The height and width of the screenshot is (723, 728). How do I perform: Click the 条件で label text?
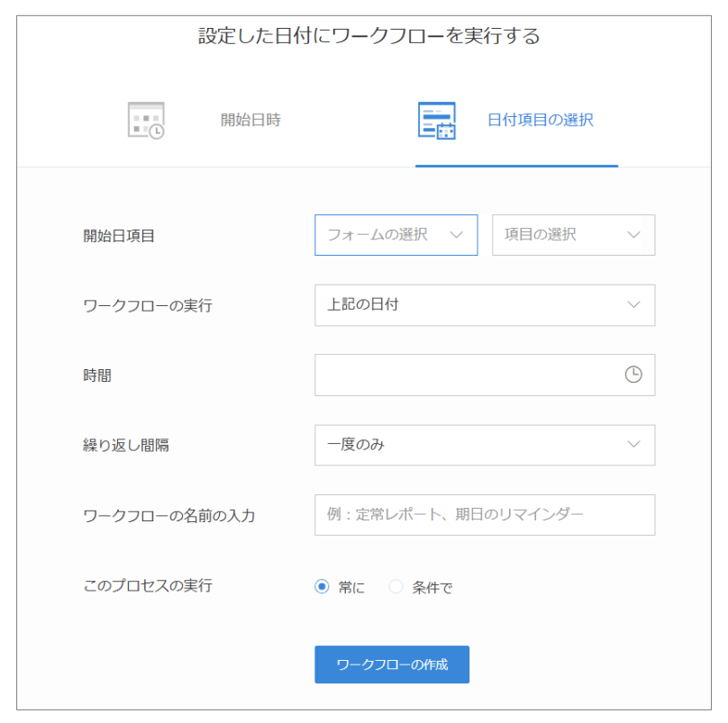[432, 588]
